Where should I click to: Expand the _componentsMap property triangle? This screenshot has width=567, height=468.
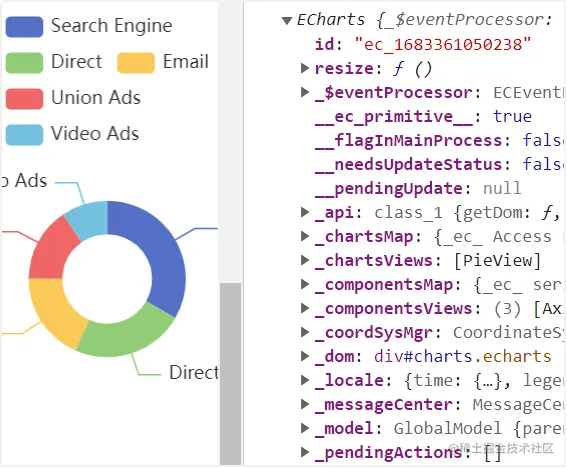point(305,284)
